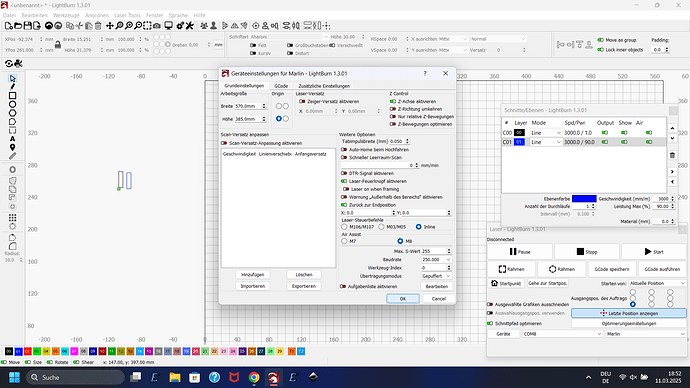Screen dimensions: 690x388
Task: Expand the Übertragungsmodus dropdown
Action: click(436, 276)
